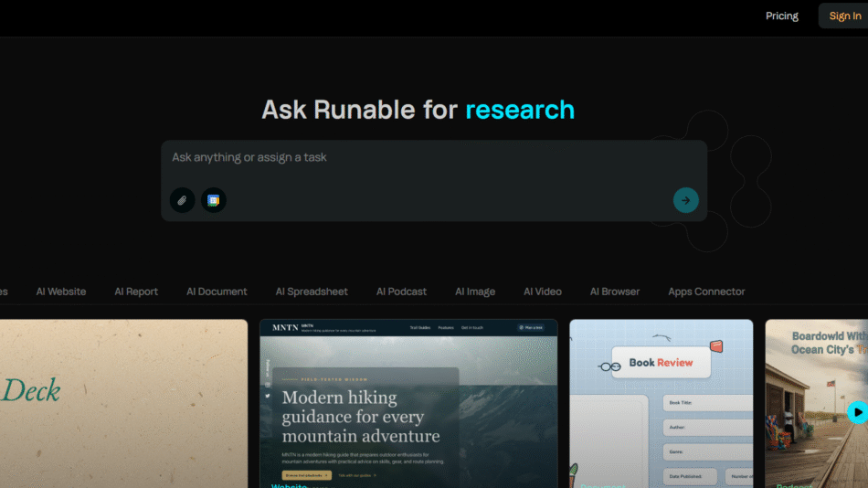Open the Google Calendar connector icon
Viewport: 868px width, 488px height.
point(213,200)
